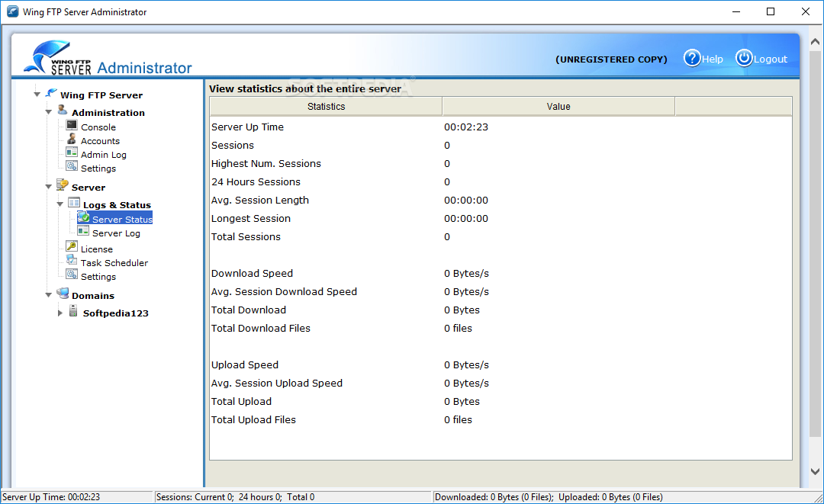Click the Server Settings gear icon
The image size is (824, 504).
72,274
